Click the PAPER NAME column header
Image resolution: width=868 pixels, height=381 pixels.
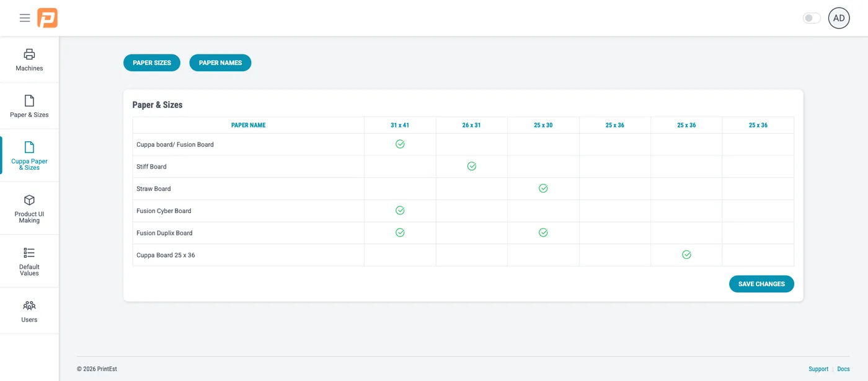[x=248, y=125]
